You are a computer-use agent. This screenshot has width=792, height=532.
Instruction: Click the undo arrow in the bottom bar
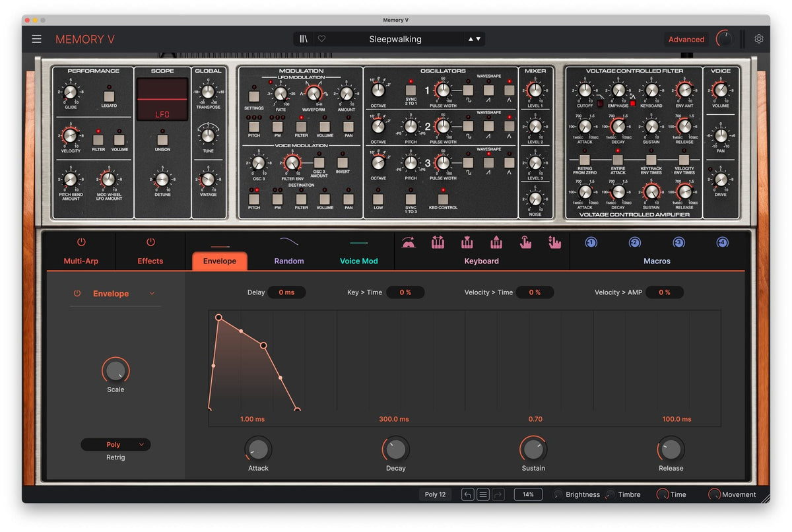[467, 494]
